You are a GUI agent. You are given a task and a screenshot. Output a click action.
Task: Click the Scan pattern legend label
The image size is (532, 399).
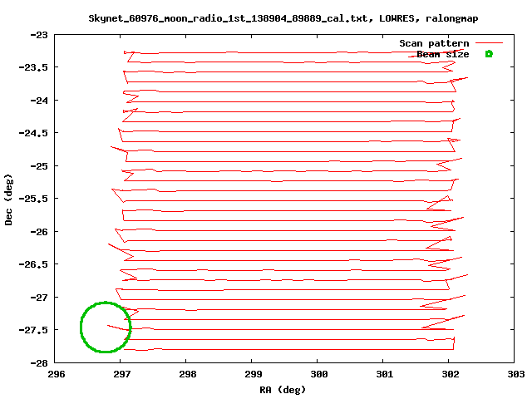pyautogui.click(x=434, y=43)
